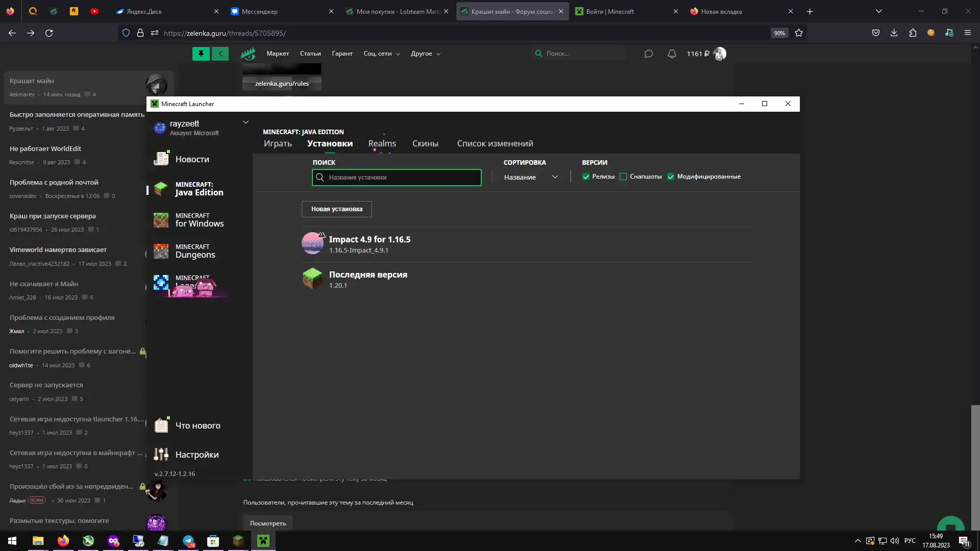Expand the rayzeett account chevron
This screenshot has height=551, width=980.
[x=246, y=122]
